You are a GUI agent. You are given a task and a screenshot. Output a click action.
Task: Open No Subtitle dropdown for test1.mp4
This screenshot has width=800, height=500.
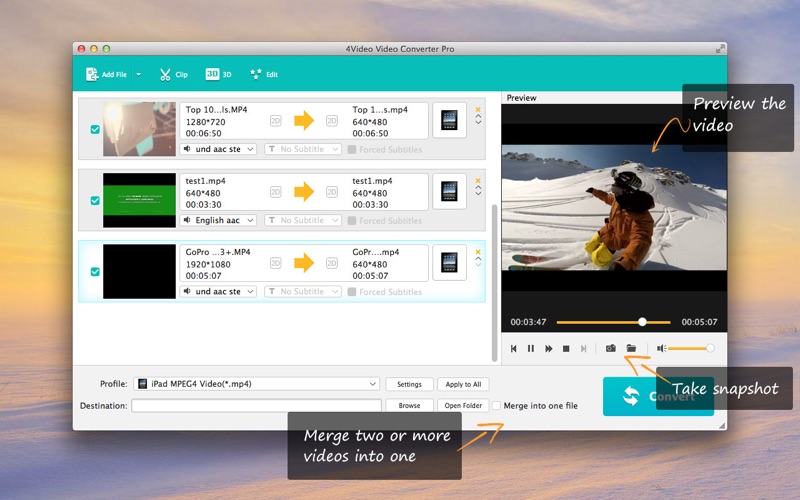tap(303, 220)
